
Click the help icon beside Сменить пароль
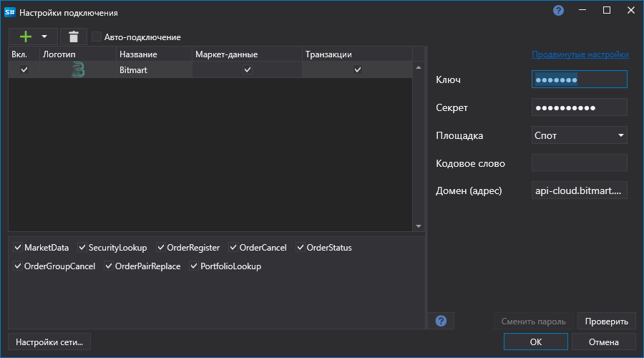pyautogui.click(x=441, y=321)
